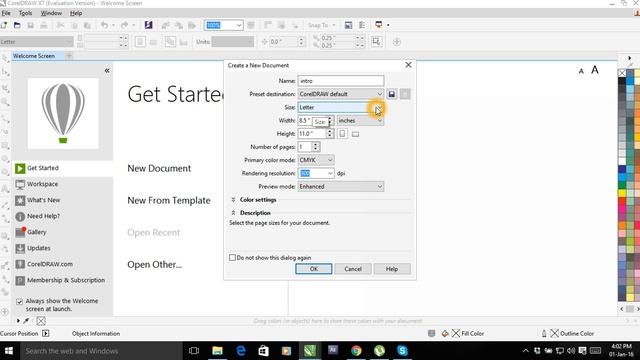Open Workspace section in welcome sidebar
This screenshot has height=360, width=640.
click(x=62, y=184)
